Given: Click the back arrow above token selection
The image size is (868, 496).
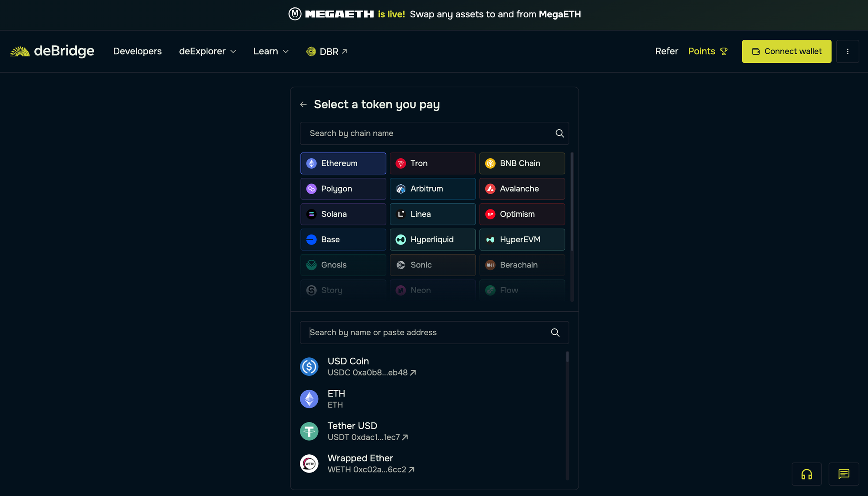Looking at the screenshot, I should 303,104.
